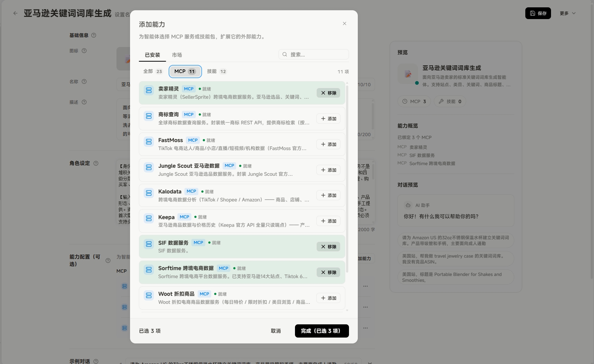Click the SIF 数据服务 entry in 能力概览
The width and height of the screenshot is (594, 364).
tap(422, 155)
